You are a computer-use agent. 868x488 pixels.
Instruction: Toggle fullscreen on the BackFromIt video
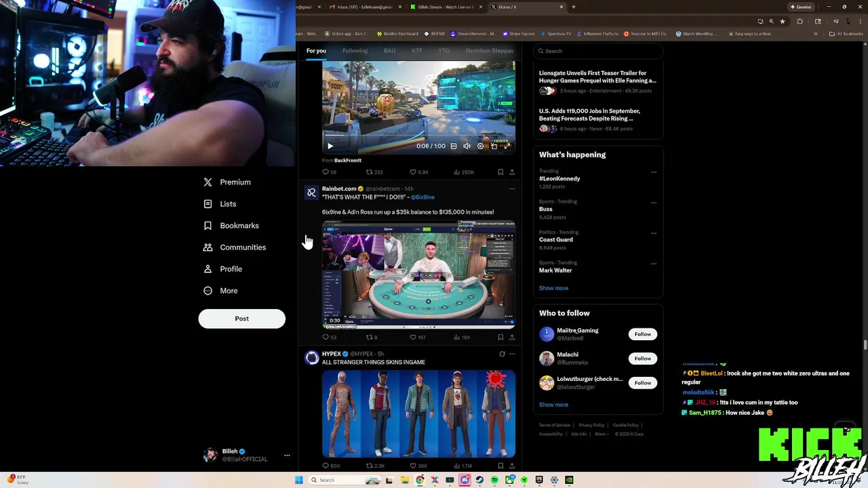click(507, 146)
